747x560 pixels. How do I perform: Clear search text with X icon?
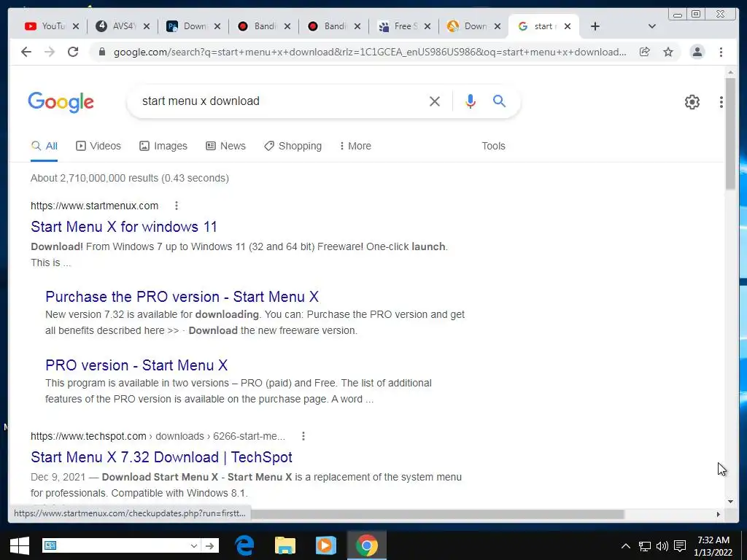(435, 101)
